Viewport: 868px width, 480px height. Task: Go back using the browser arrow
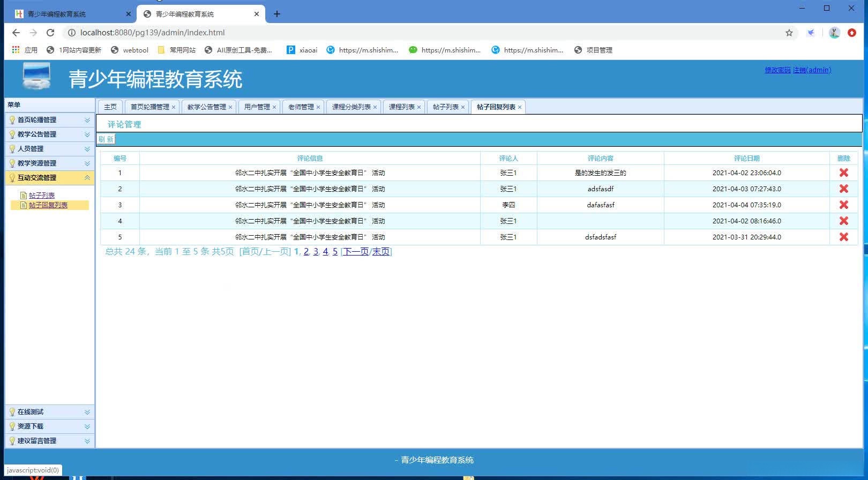tap(16, 33)
